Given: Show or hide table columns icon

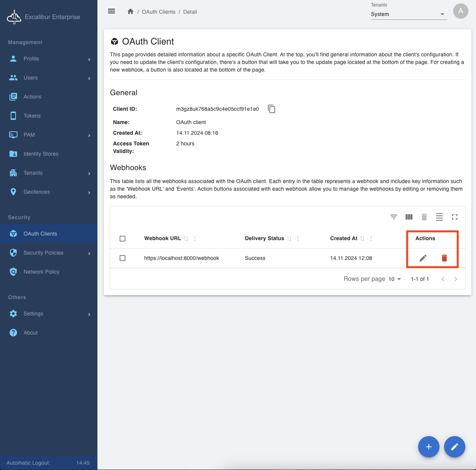Looking at the screenshot, I should click(409, 217).
